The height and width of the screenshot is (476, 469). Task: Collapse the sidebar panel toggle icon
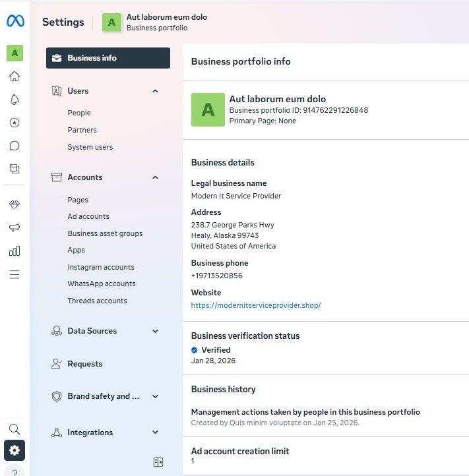[x=158, y=462]
